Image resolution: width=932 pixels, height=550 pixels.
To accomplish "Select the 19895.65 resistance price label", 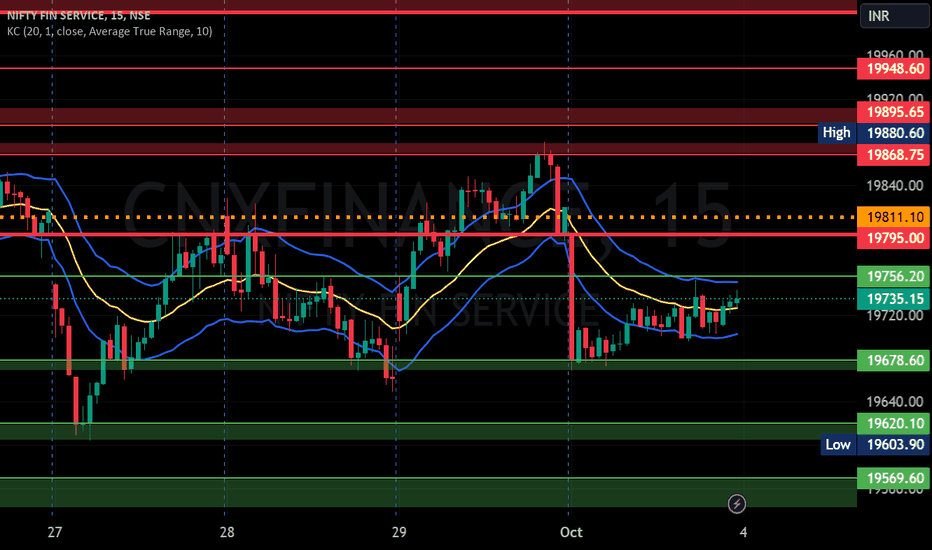I will point(893,112).
